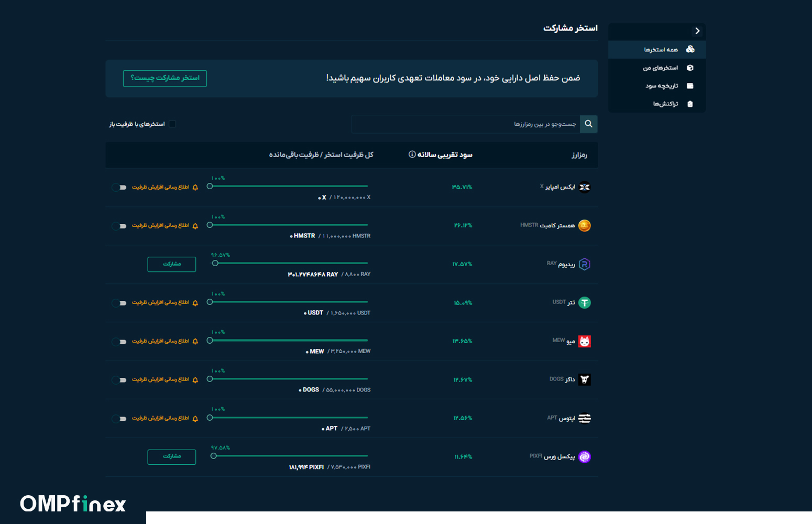Click the Raydium RAY coin icon
Screen dimensions: 812x524
click(x=585, y=264)
